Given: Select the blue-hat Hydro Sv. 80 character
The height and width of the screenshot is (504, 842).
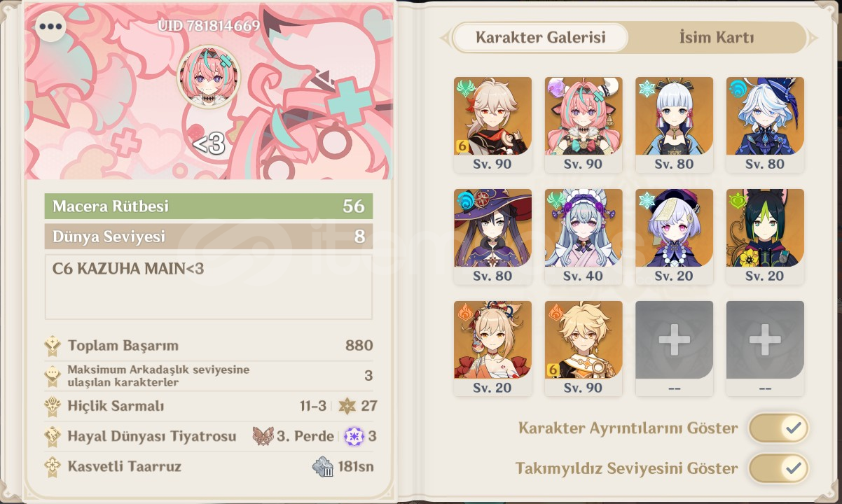Looking at the screenshot, I should [765, 125].
